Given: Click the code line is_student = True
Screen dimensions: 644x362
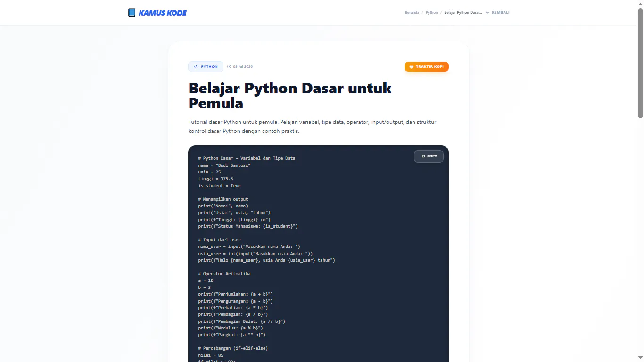Looking at the screenshot, I should [219, 186].
